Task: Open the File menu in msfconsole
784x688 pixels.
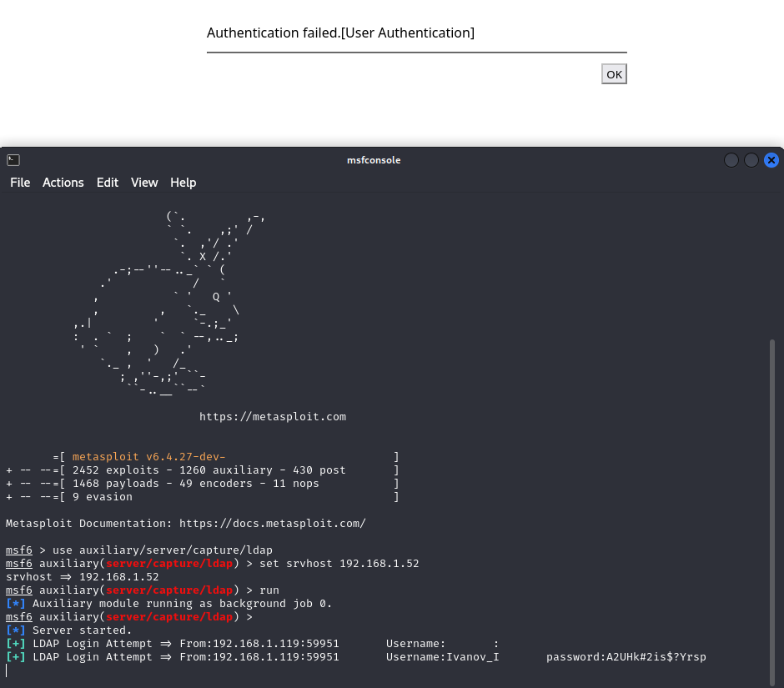Action: coord(20,183)
